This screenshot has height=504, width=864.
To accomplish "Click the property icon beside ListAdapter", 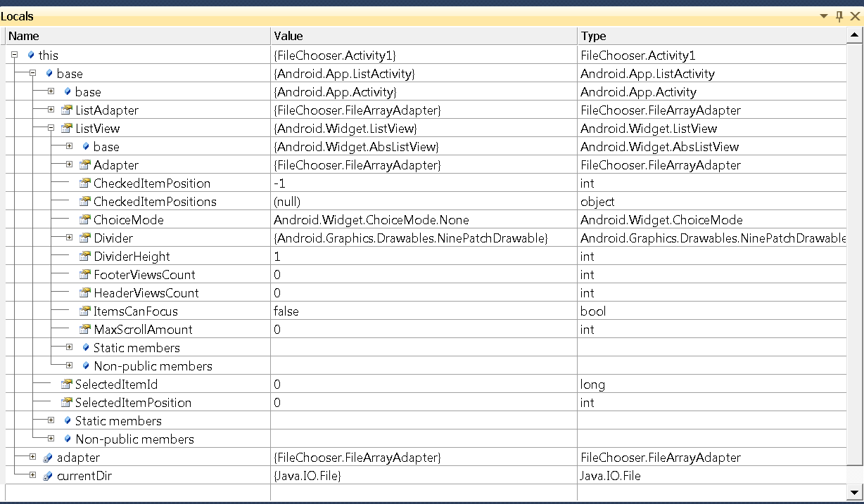I will (x=67, y=110).
